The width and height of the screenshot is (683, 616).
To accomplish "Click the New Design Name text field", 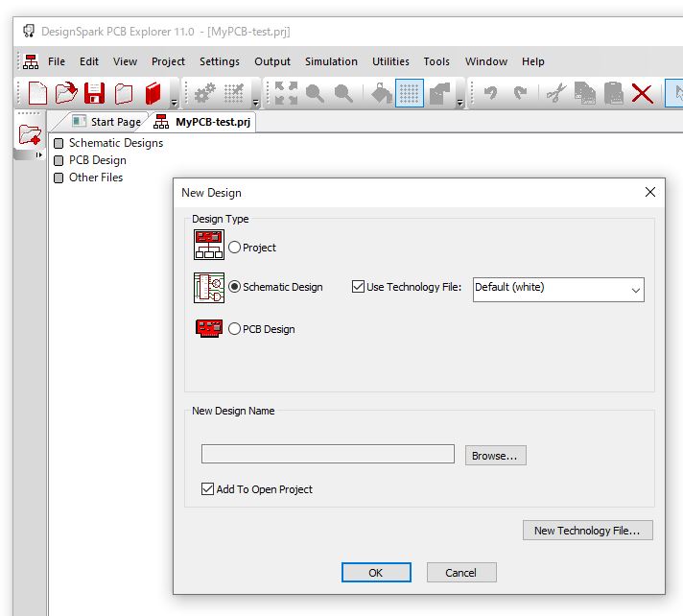I will pos(327,455).
